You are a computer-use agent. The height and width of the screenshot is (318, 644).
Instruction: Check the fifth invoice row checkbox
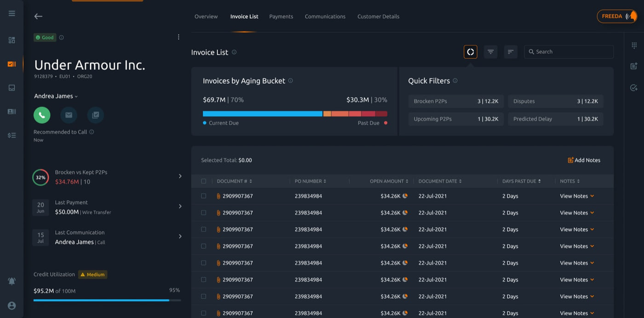[204, 263]
